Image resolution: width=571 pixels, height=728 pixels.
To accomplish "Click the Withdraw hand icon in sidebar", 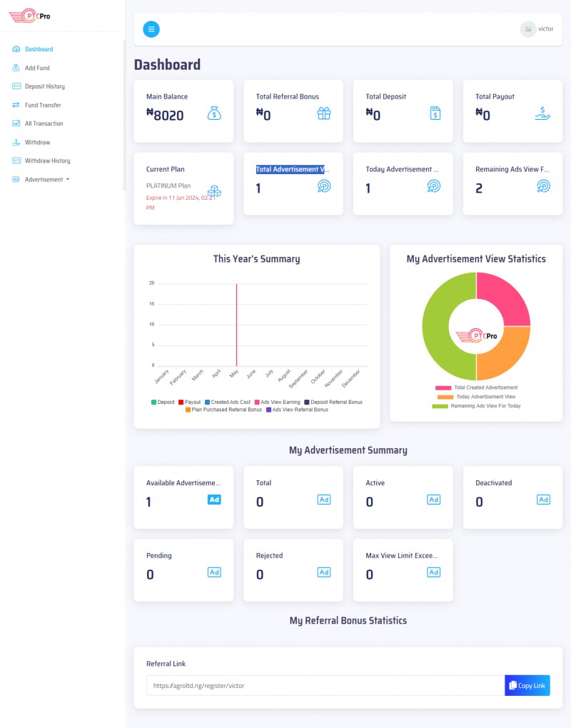I will [16, 142].
